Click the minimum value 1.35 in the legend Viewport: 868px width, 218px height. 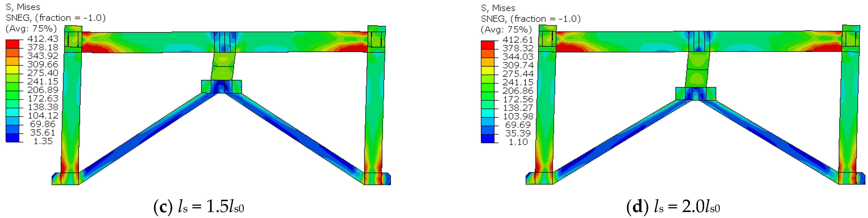pos(44,141)
